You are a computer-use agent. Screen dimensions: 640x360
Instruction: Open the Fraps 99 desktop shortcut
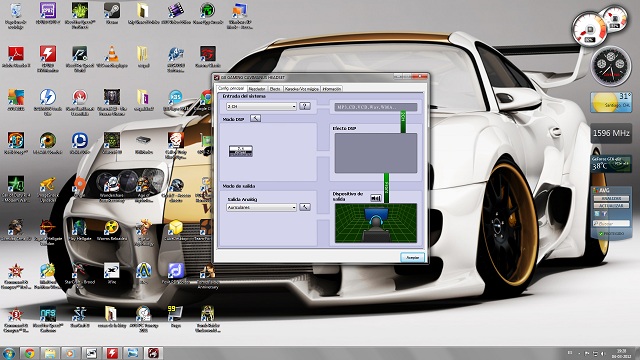pyautogui.click(x=175, y=317)
